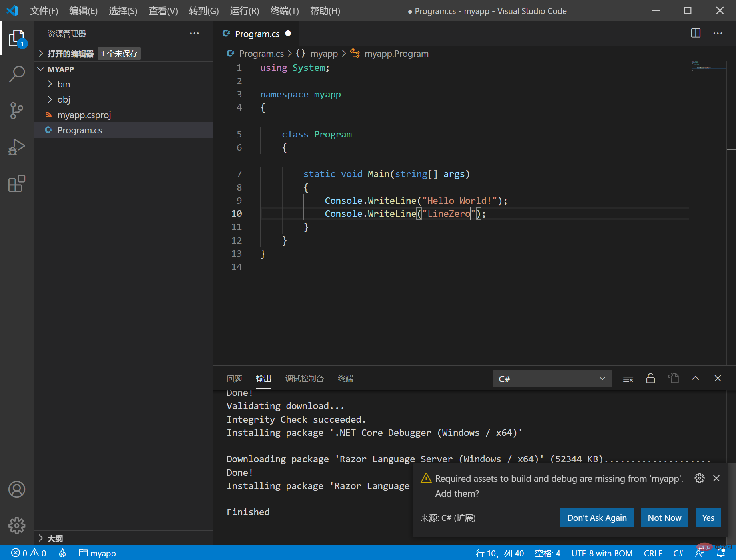Toggle auto-scroll lock in Output panel
Image resolution: width=736 pixels, height=560 pixels.
click(650, 378)
